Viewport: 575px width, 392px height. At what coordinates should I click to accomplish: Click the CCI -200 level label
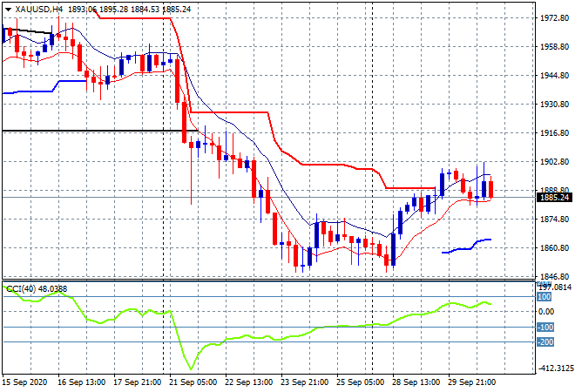pos(545,342)
